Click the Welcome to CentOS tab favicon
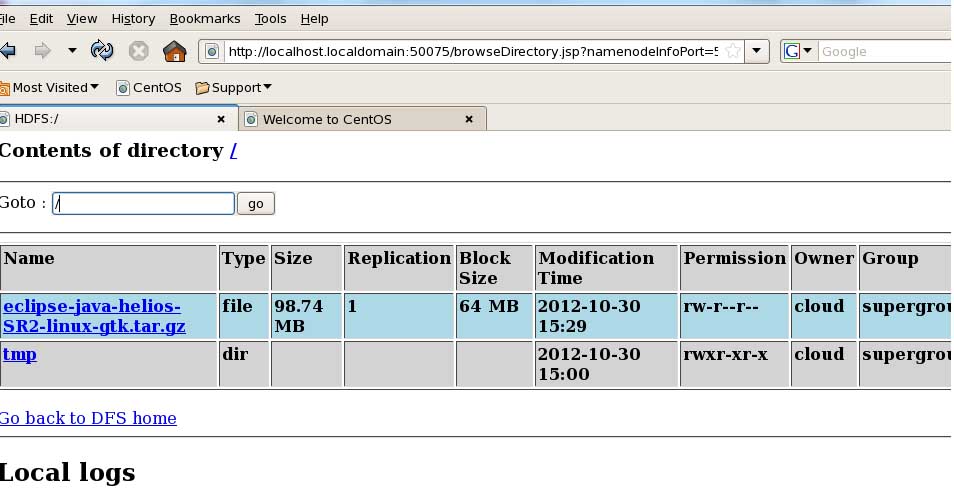Screen dimensions: 954x488 pos(250,120)
